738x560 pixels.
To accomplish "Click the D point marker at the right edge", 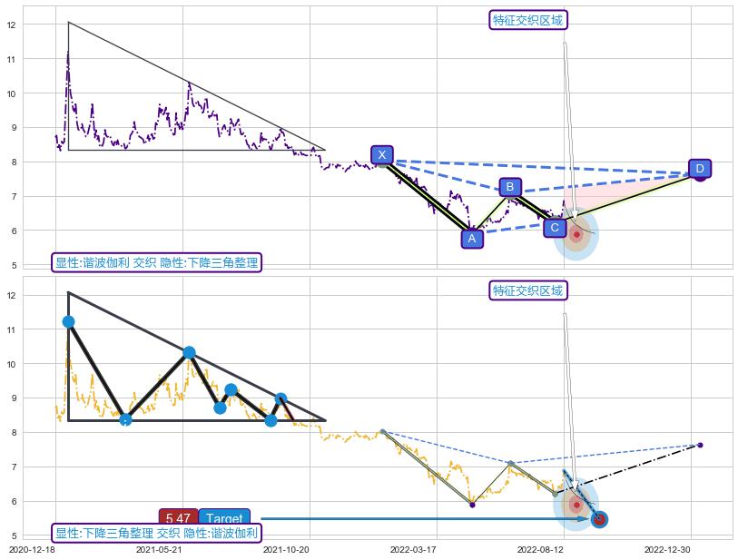I will 699,169.
